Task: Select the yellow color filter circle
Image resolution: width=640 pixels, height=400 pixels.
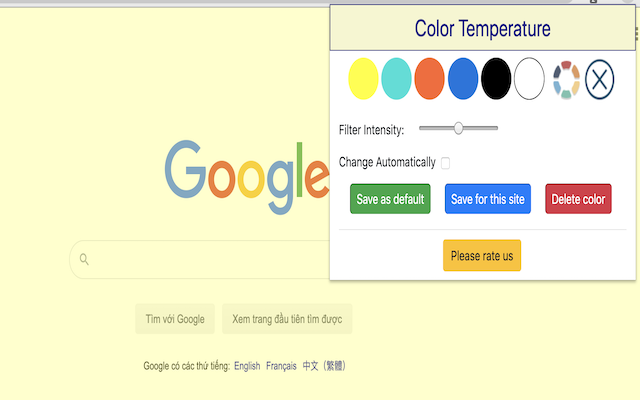Action: (x=363, y=79)
